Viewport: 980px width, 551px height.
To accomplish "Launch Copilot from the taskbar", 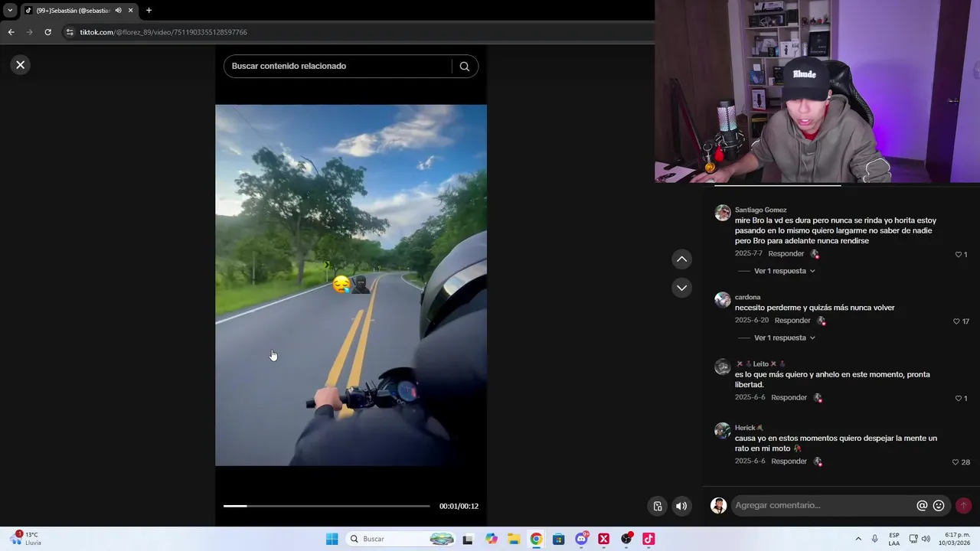I will (x=492, y=539).
